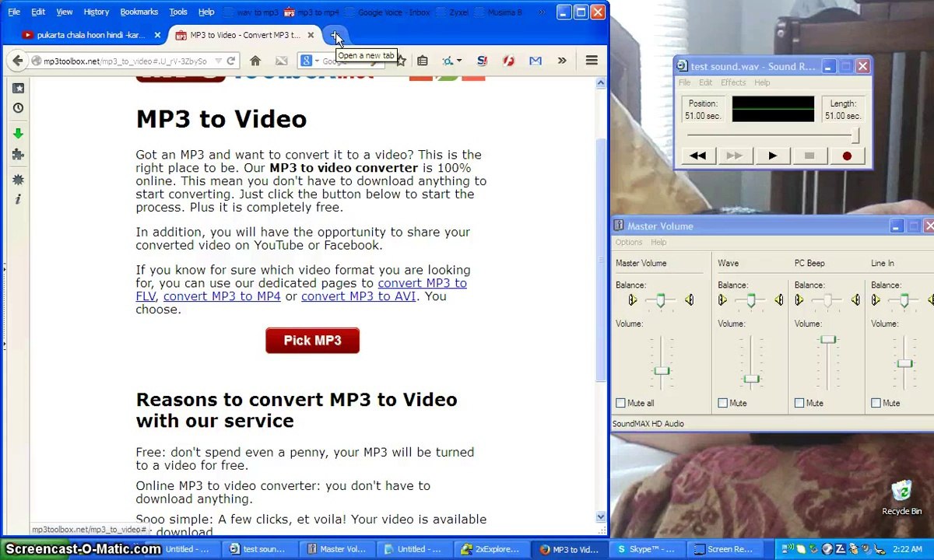Click the browser back arrow button

point(16,61)
